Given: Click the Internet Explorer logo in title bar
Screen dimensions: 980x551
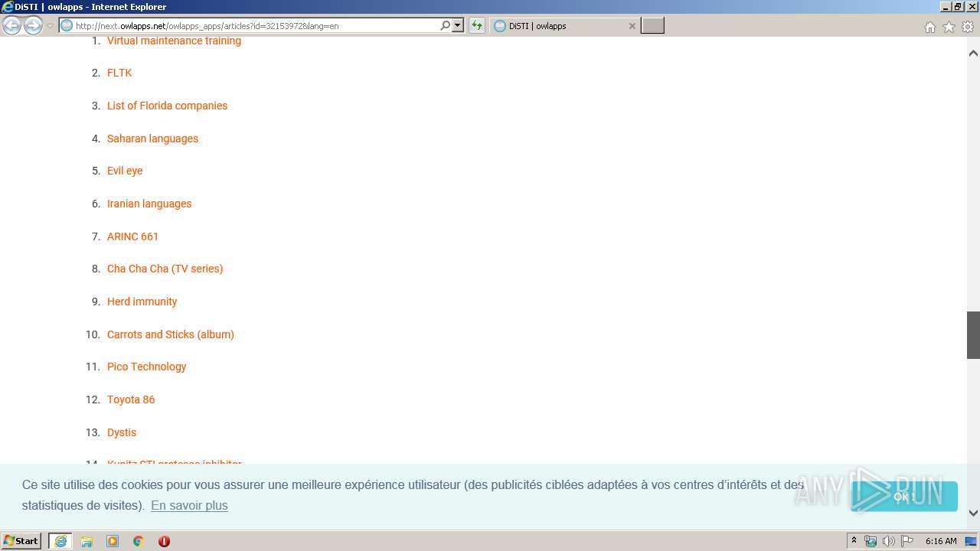Looking at the screenshot, I should pyautogui.click(x=7, y=7).
